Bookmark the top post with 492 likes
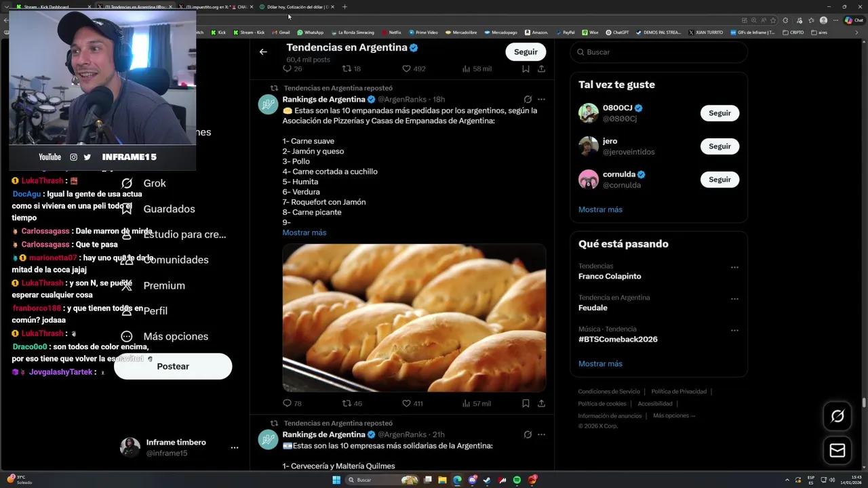Screen dimensions: 868x488 [x=526, y=68]
